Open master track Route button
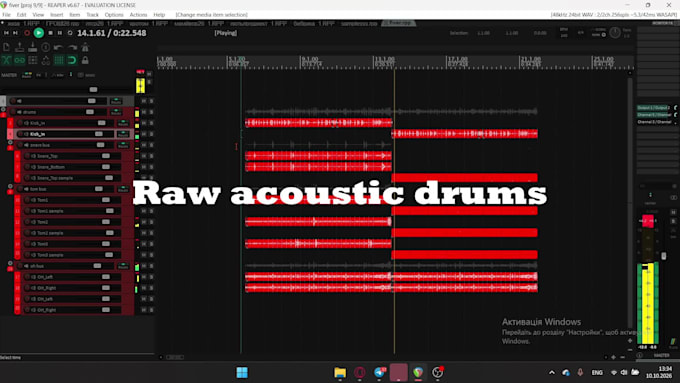The image size is (680, 383). tap(26, 75)
